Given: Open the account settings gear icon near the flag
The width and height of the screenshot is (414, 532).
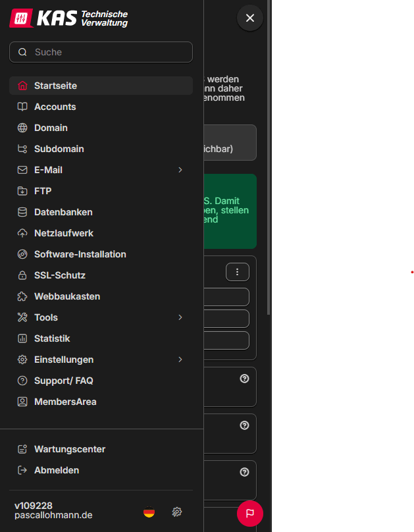Looking at the screenshot, I should click(x=176, y=512).
